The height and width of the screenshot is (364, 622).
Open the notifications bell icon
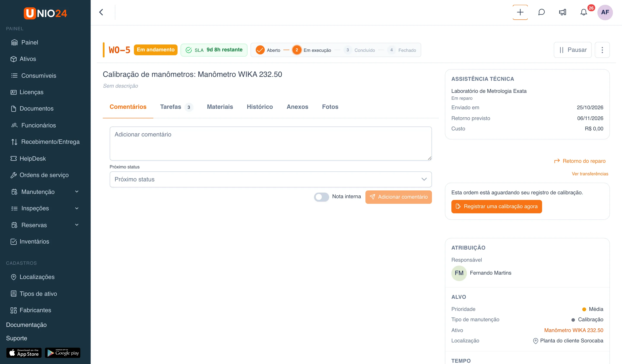[584, 12]
